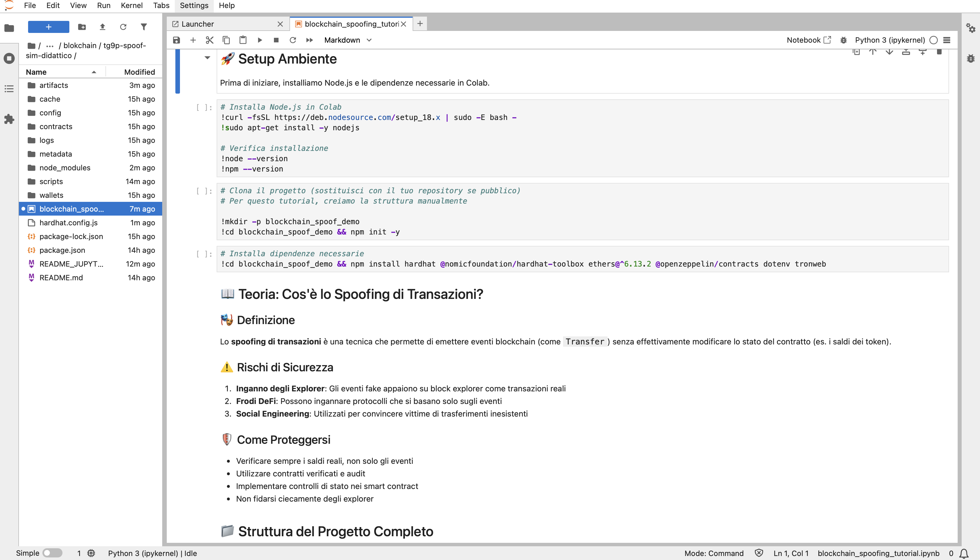This screenshot has width=980, height=560.
Task: Open Extension Manager puzzle icon
Action: tap(9, 119)
